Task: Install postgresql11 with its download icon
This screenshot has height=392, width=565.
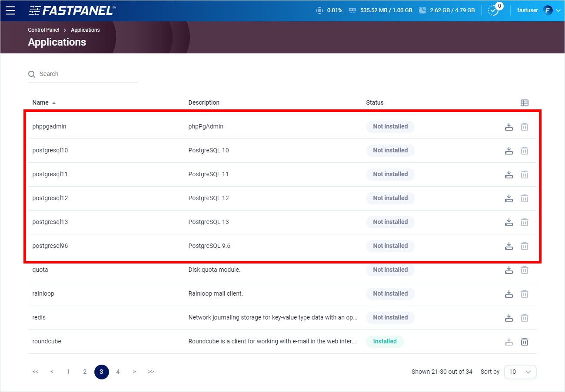Action: (509, 175)
